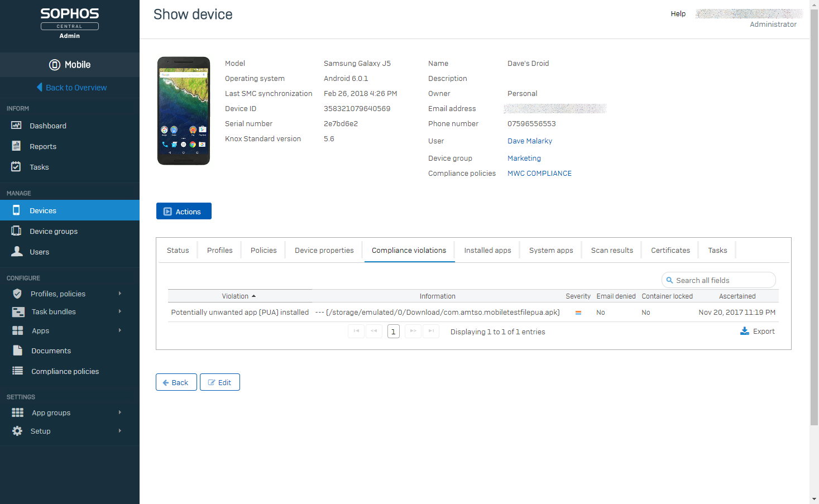Click the Tasks checklist icon in sidebar
This screenshot has height=504, width=819.
tap(16, 166)
